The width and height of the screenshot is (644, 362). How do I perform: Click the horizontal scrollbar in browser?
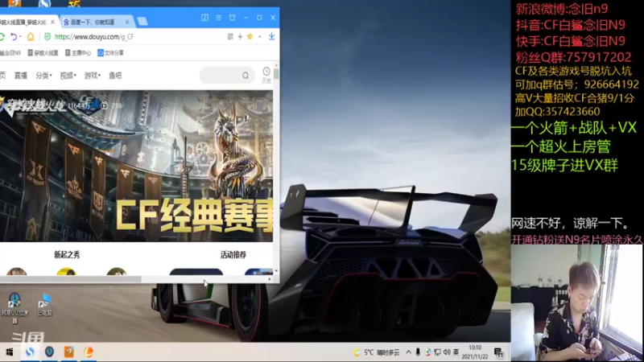click(71, 279)
